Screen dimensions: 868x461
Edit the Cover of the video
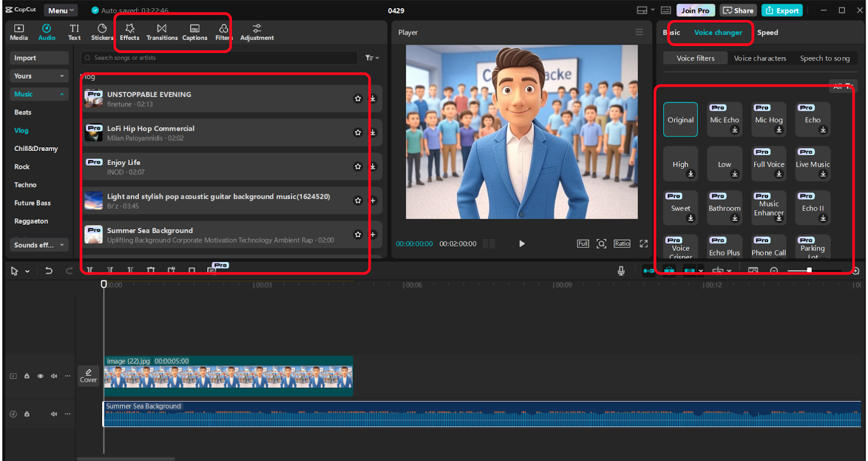[x=88, y=375]
